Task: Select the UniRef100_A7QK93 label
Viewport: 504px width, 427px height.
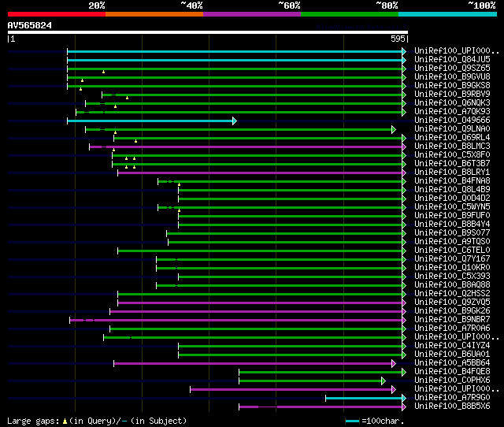Action: click(x=452, y=112)
